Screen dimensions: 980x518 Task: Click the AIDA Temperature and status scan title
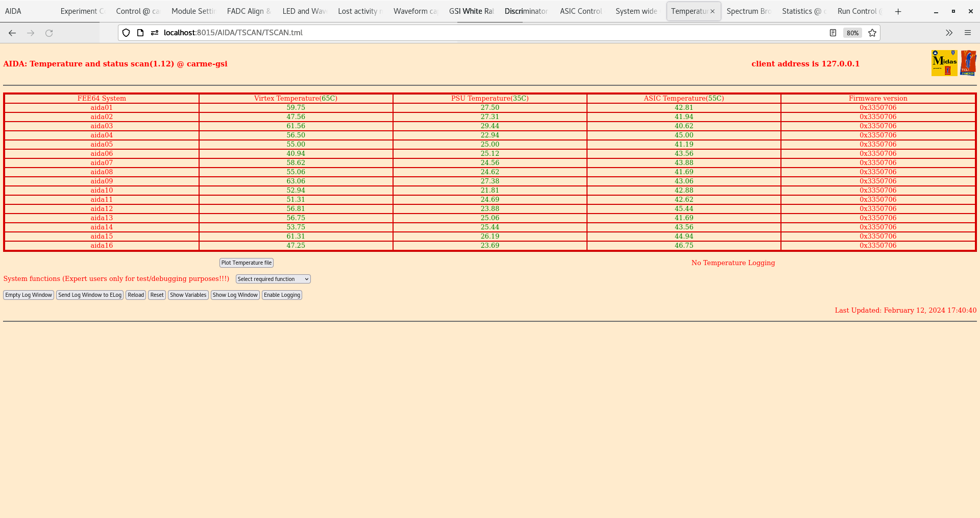pos(115,64)
